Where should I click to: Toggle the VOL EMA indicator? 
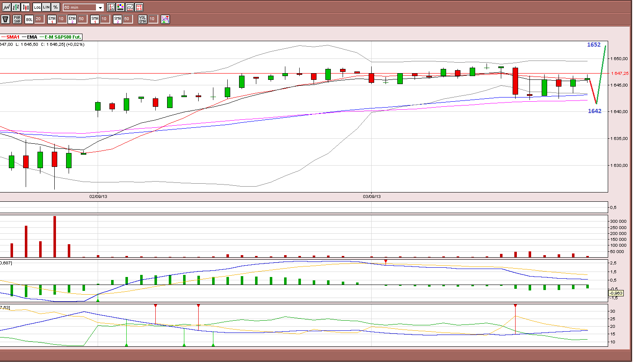pos(143,19)
